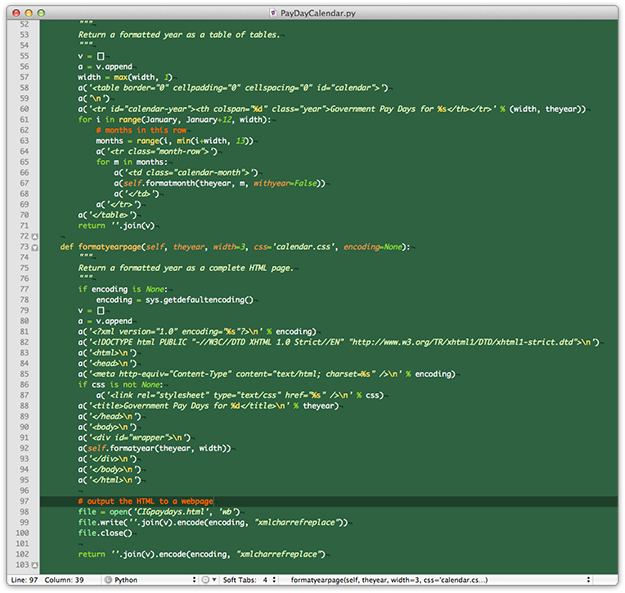Click 'CIGpaydays.html' string on line 98
This screenshot has width=625, height=593.
coord(171,512)
